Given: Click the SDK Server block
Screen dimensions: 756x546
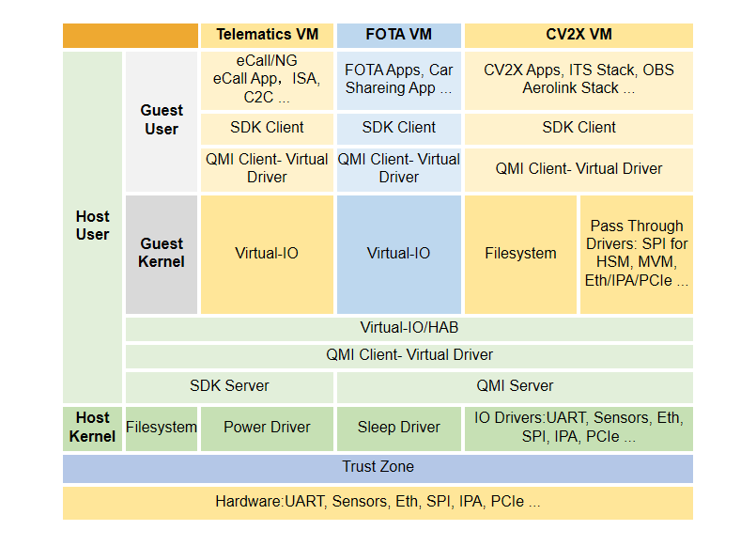Looking at the screenshot, I should pyautogui.click(x=229, y=386).
